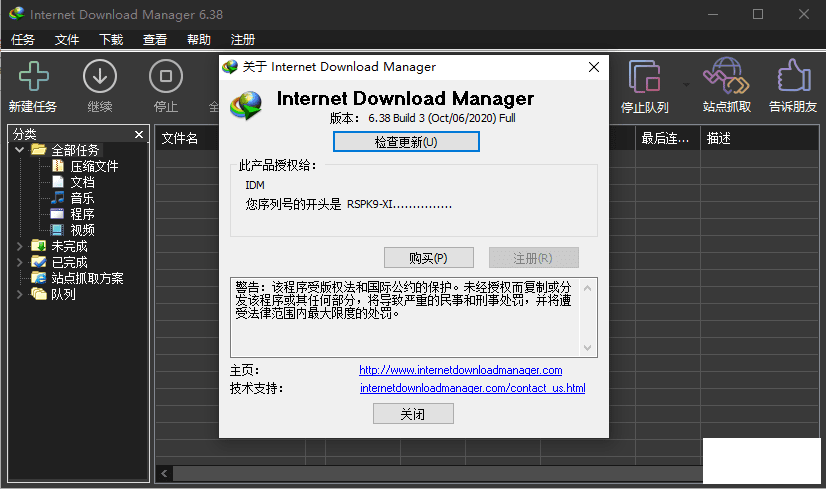Image resolution: width=826 pixels, height=489 pixels.
Task: Select 未完成 folder icon in tree
Action: pos(38,246)
